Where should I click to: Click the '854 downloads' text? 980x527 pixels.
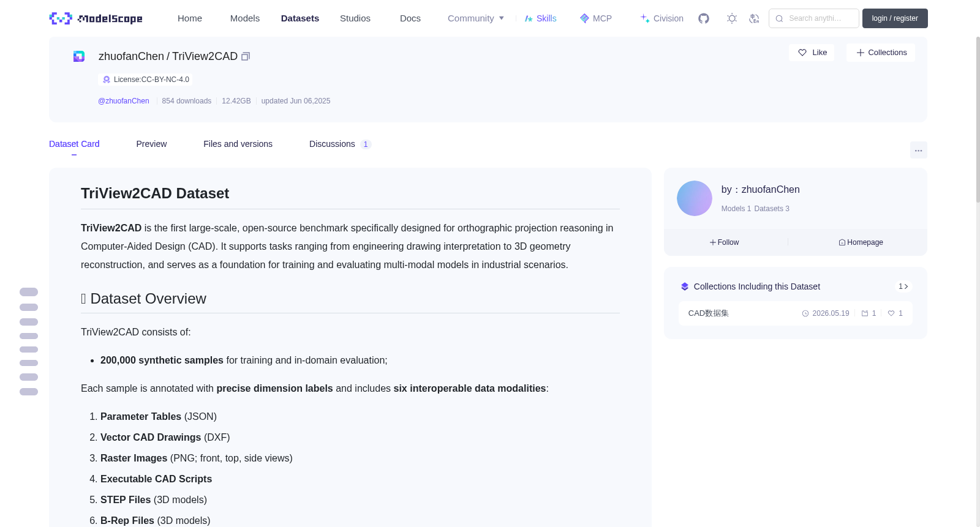point(187,101)
